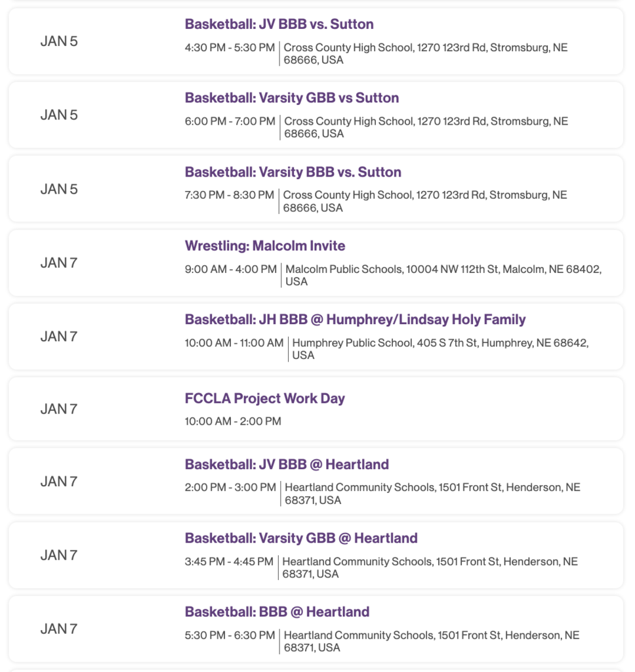Click the Malcolm Public Schools address

pos(443,275)
